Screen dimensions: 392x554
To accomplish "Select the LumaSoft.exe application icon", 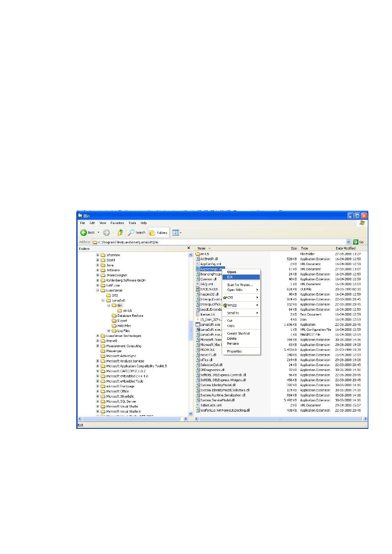I will click(x=198, y=325).
